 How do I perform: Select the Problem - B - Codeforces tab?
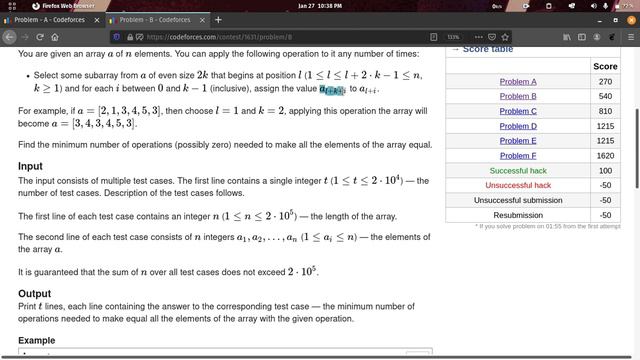[x=155, y=20]
